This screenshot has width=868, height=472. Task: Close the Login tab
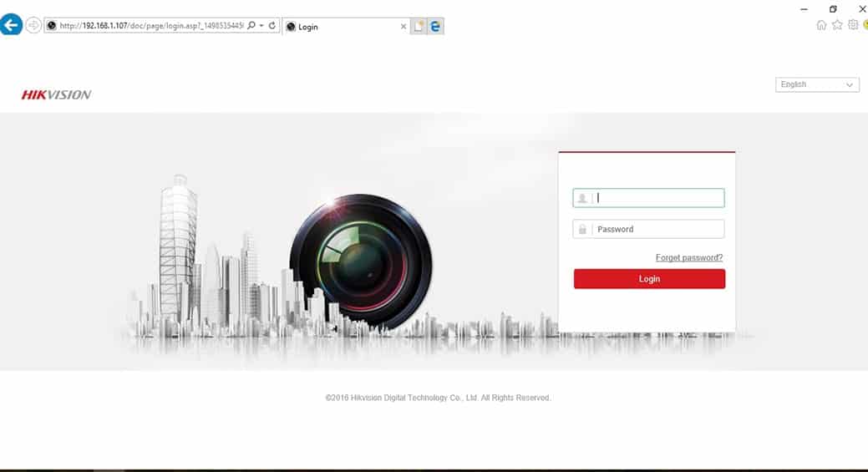pyautogui.click(x=403, y=27)
